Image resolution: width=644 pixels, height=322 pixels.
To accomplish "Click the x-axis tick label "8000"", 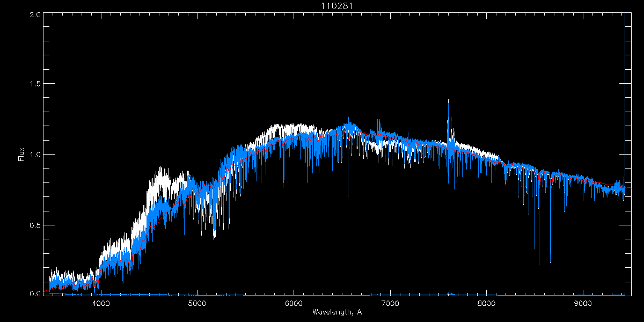I will pyautogui.click(x=487, y=304).
